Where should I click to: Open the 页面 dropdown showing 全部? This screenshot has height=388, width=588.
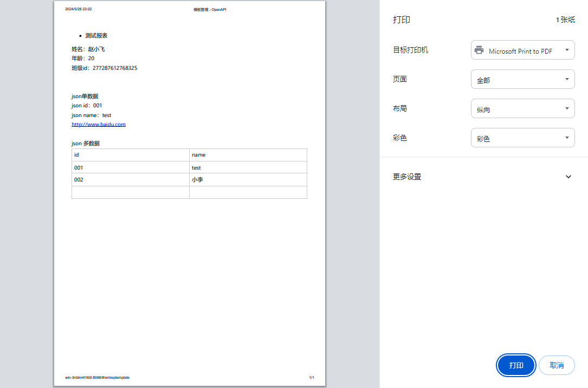coord(522,80)
